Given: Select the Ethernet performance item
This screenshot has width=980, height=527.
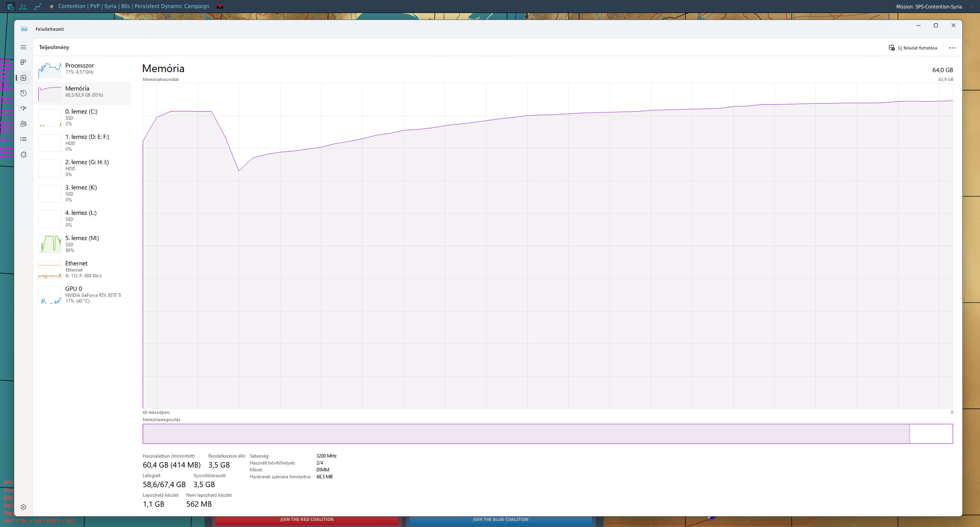Looking at the screenshot, I should coord(83,269).
